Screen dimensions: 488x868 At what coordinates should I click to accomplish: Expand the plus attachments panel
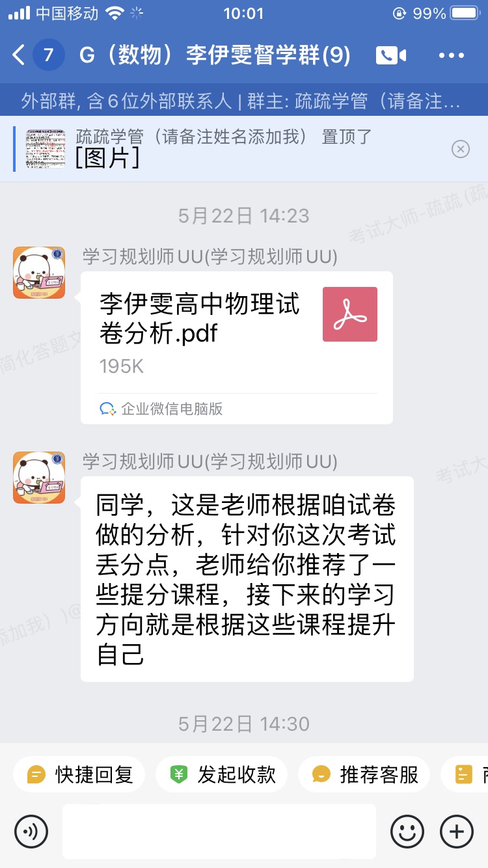click(457, 832)
